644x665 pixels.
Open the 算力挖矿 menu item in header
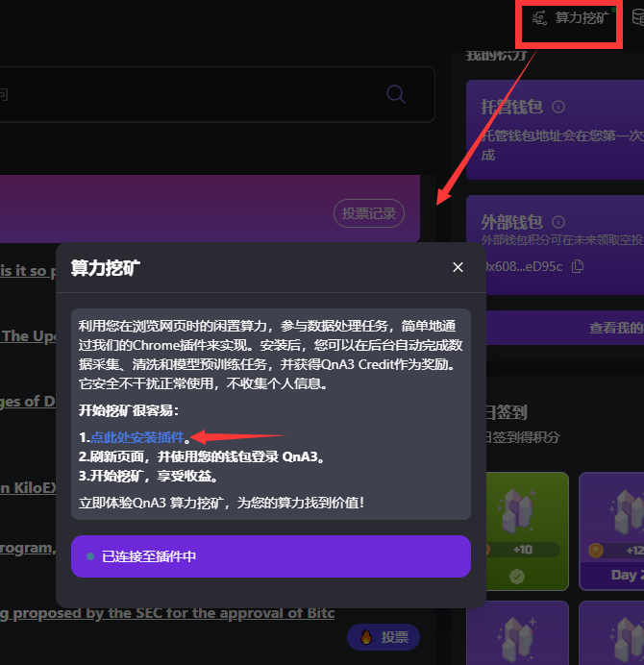(571, 18)
